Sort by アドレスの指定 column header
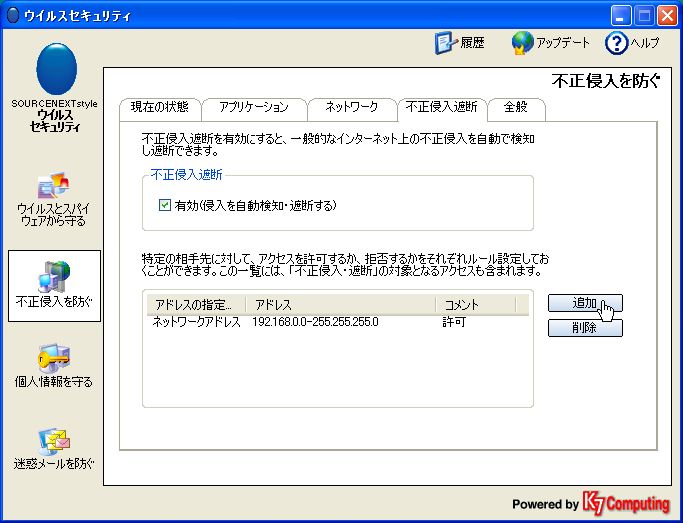 196,304
